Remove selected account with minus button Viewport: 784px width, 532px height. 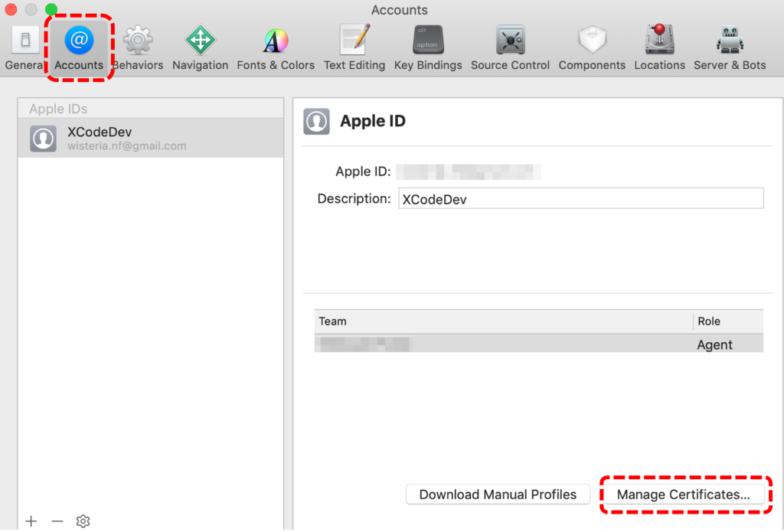pos(57,521)
